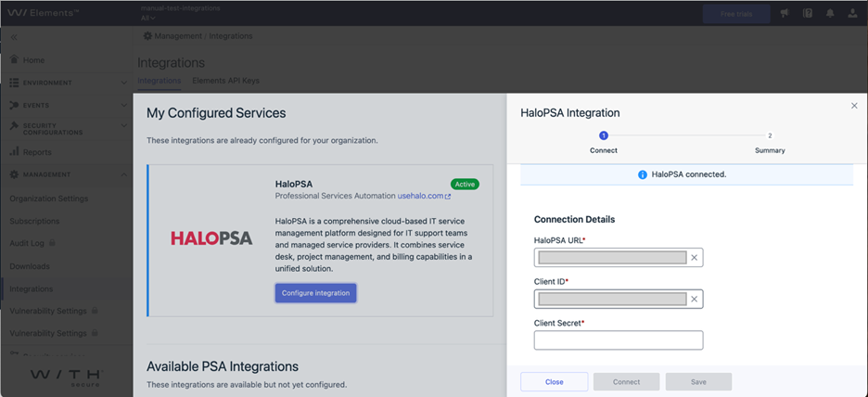Screen dimensions: 868x397
Task: Collapse the Management section
Action: tap(123, 174)
